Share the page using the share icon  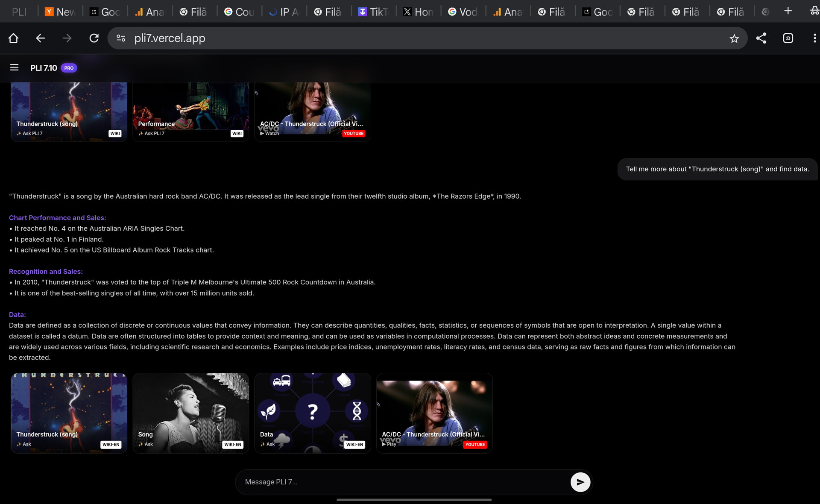(x=761, y=38)
